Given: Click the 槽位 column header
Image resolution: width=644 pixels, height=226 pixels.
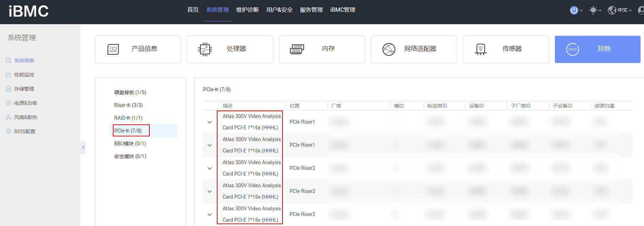Looking at the screenshot, I should 399,106.
